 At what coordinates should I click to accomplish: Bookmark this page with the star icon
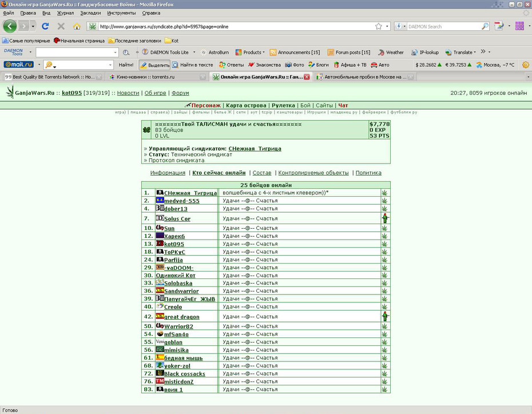(378, 26)
